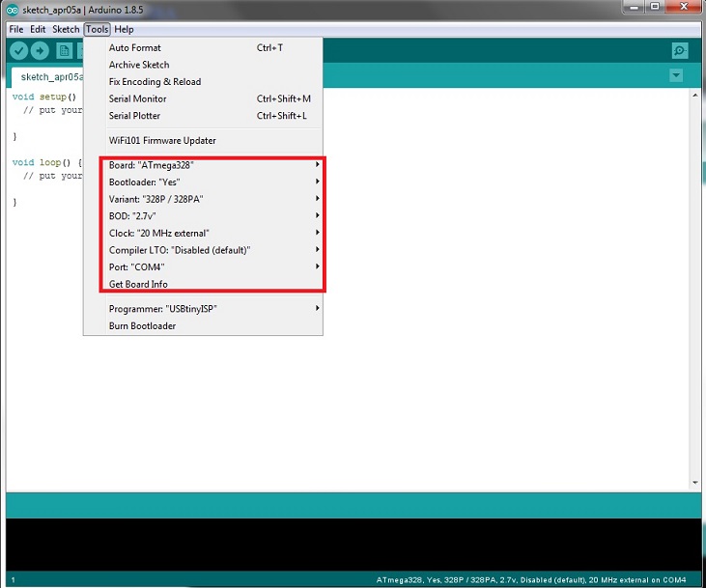Screen dimensions: 706x588
Task: Click the New sketch toolbar icon
Action: coord(65,50)
